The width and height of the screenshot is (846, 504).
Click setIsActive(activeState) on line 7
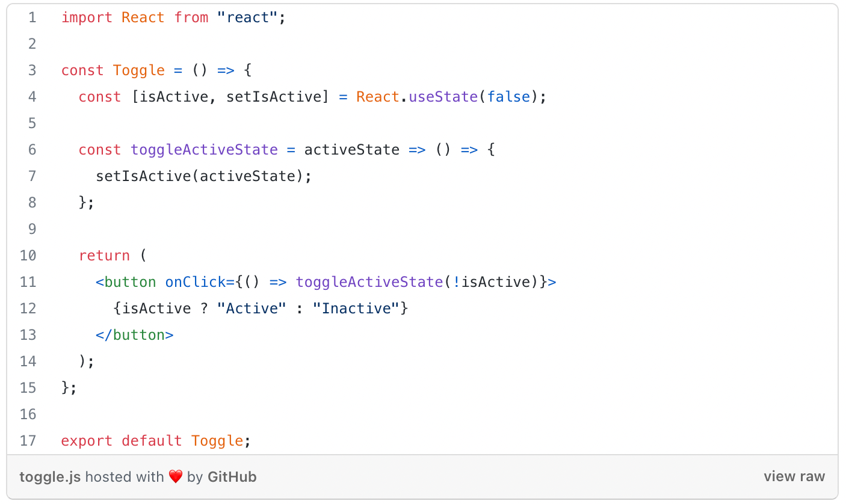pyautogui.click(x=204, y=176)
